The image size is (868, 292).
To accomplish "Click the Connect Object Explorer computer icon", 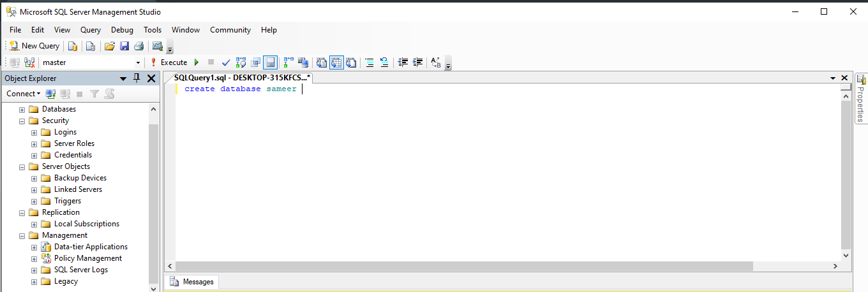I will [50, 94].
